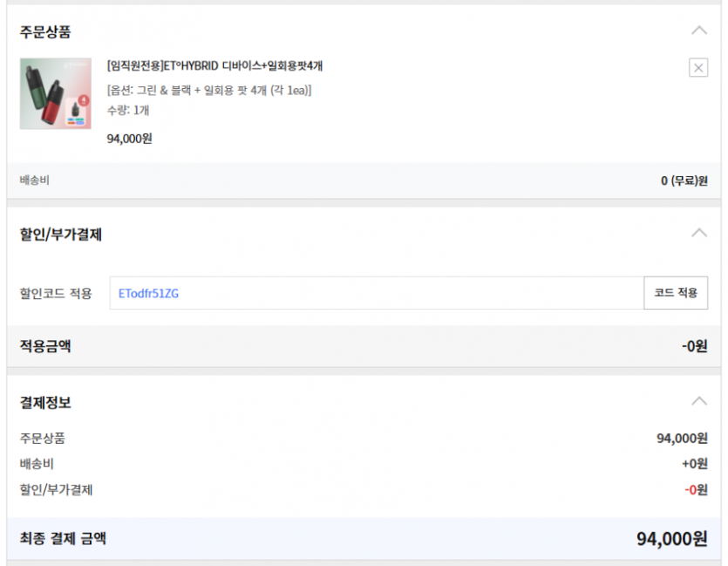Click the 적용금액 -0원 value

[694, 346]
